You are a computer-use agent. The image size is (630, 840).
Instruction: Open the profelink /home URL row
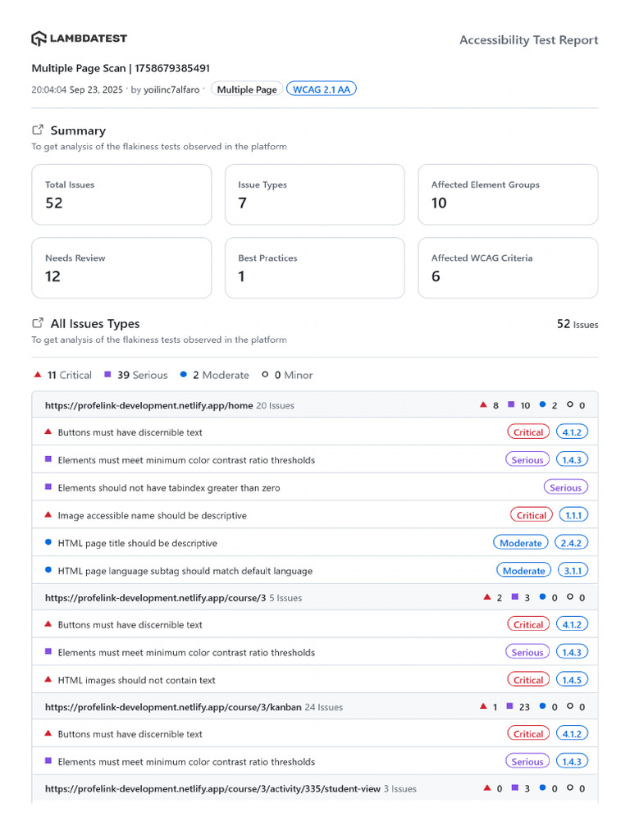click(x=315, y=405)
